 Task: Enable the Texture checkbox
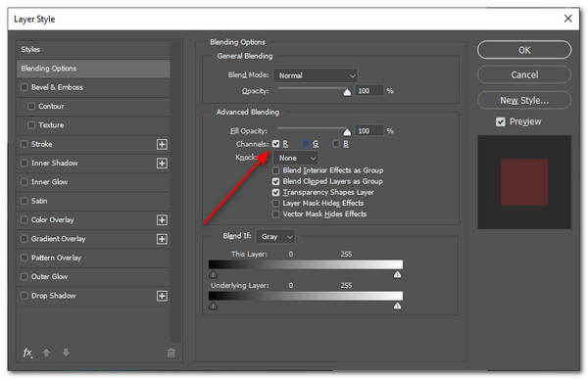click(x=31, y=124)
